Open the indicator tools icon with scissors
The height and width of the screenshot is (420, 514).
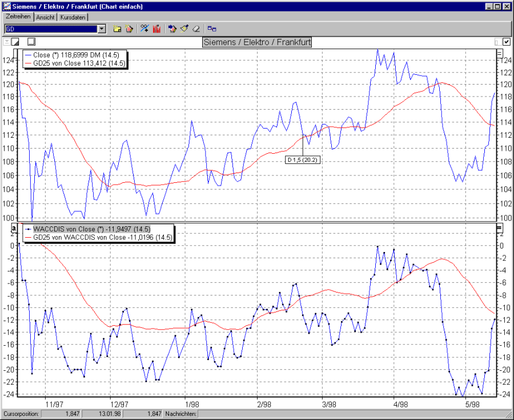click(144, 28)
